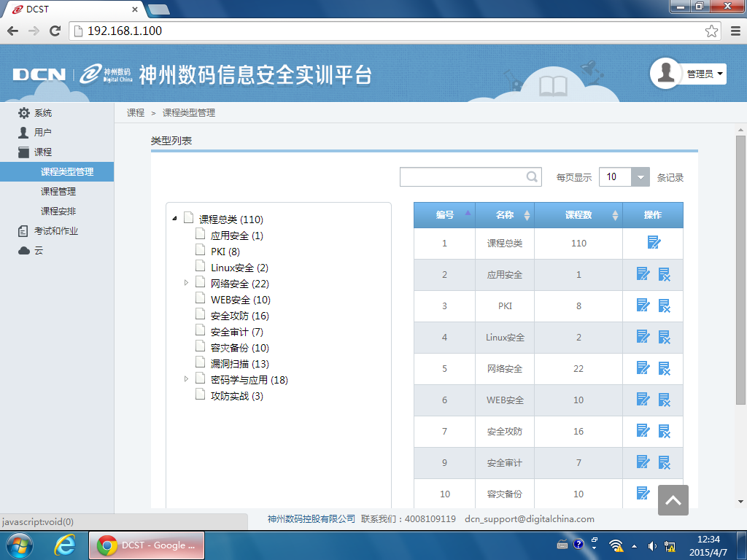Delete the Linux安全 table row
The image size is (747, 560).
(x=664, y=337)
